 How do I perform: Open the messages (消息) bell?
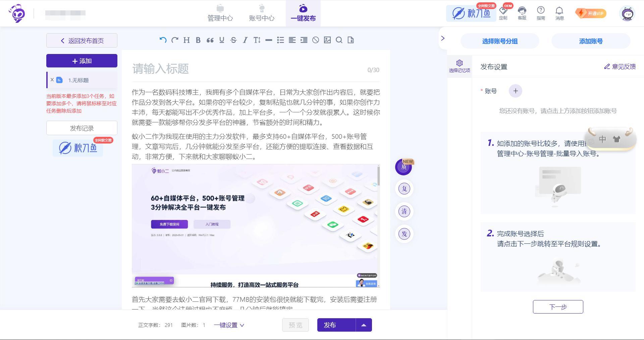pyautogui.click(x=559, y=13)
